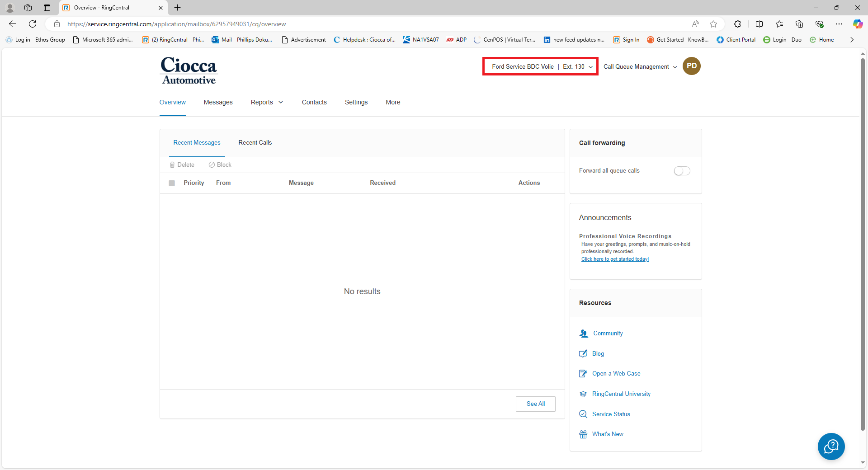Screen dimensions: 868x470
Task: Open the Mail - Phillips Doku bookmark
Action: tap(242, 40)
